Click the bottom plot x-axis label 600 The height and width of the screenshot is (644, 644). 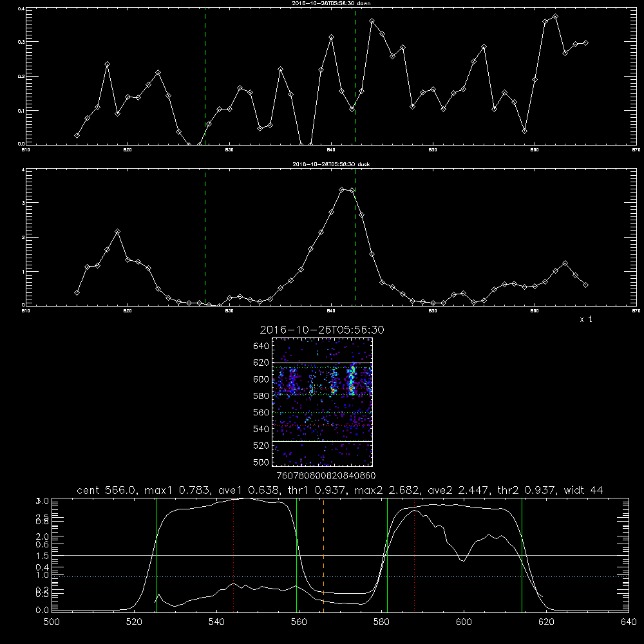pyautogui.click(x=464, y=622)
